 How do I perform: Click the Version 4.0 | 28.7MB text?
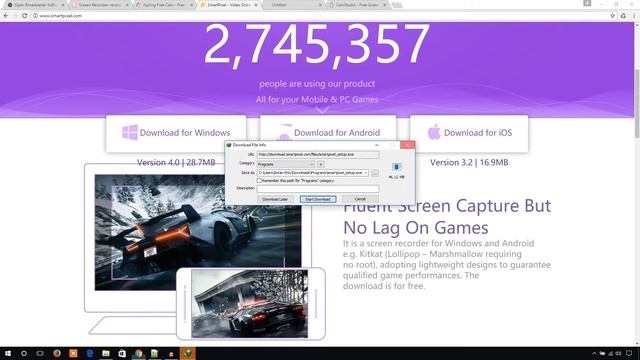click(x=176, y=162)
